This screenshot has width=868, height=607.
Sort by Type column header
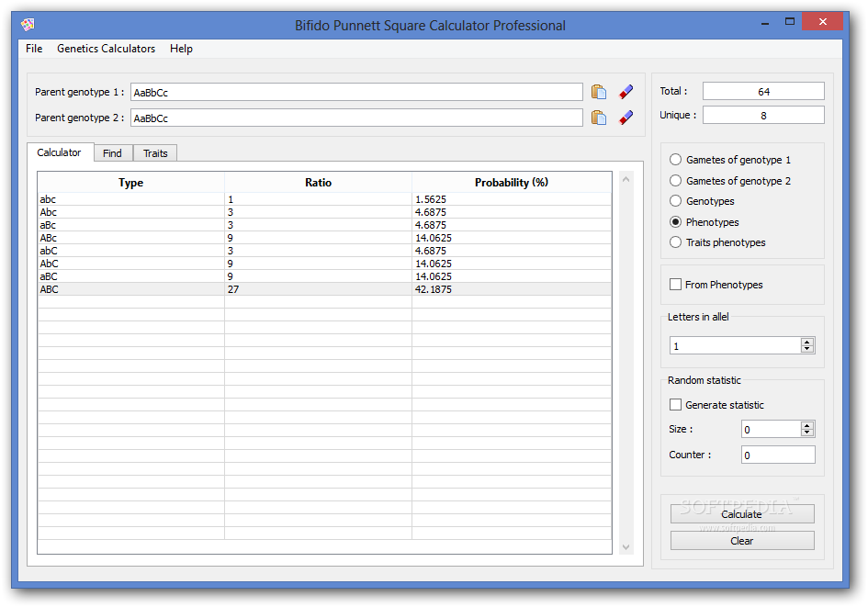(130, 182)
